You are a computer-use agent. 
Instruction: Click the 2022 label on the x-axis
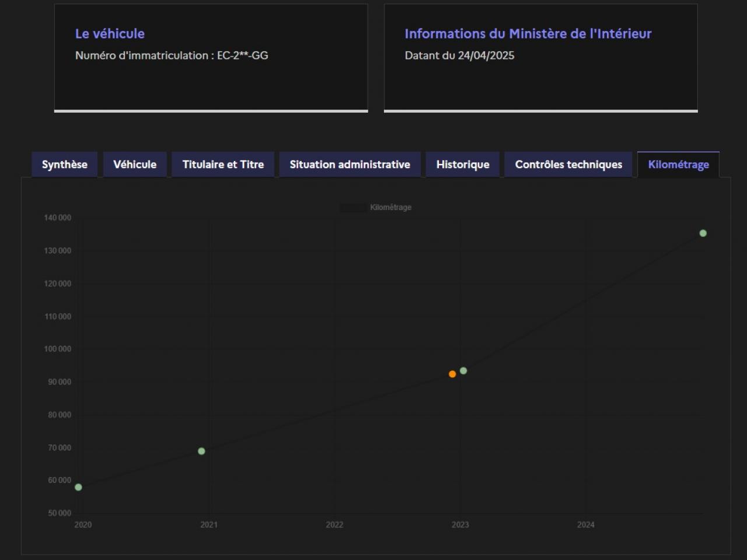(334, 524)
